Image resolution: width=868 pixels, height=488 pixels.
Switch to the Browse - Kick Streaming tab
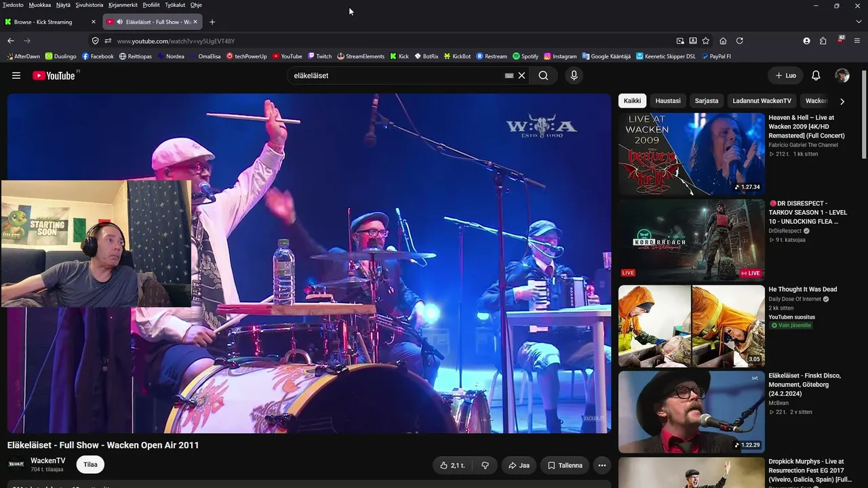(x=51, y=22)
